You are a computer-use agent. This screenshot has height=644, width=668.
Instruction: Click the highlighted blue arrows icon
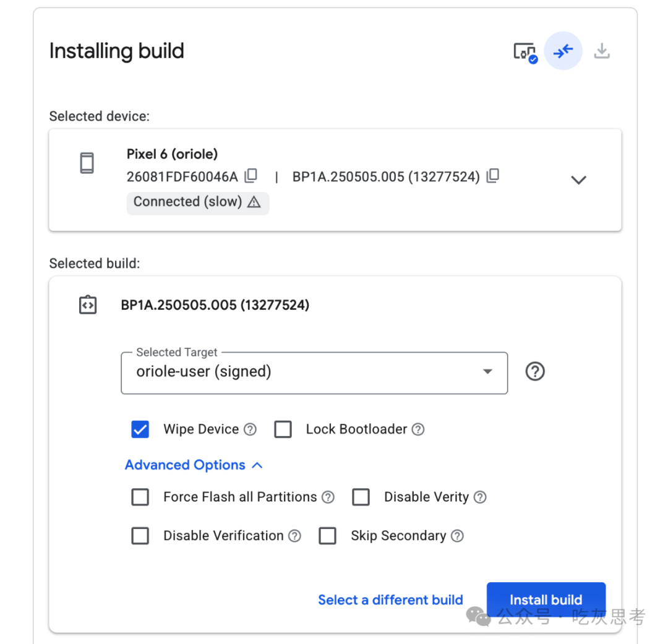[563, 51]
